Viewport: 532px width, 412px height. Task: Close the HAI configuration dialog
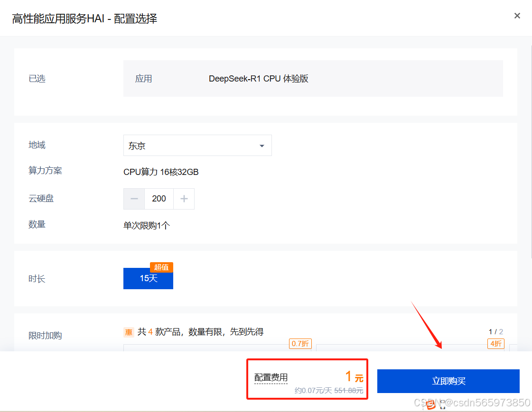coord(517,16)
